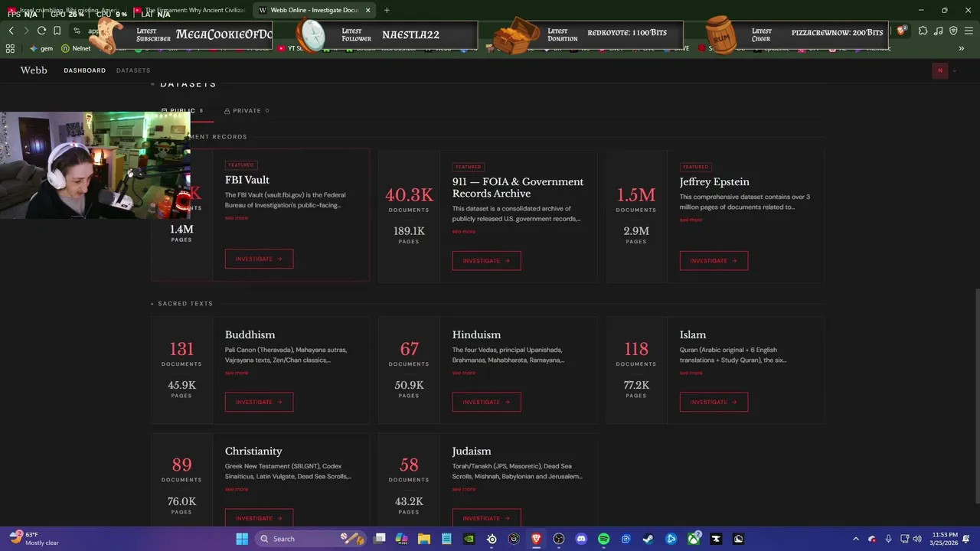Expand 'see more' under FBI Vault

click(x=237, y=218)
